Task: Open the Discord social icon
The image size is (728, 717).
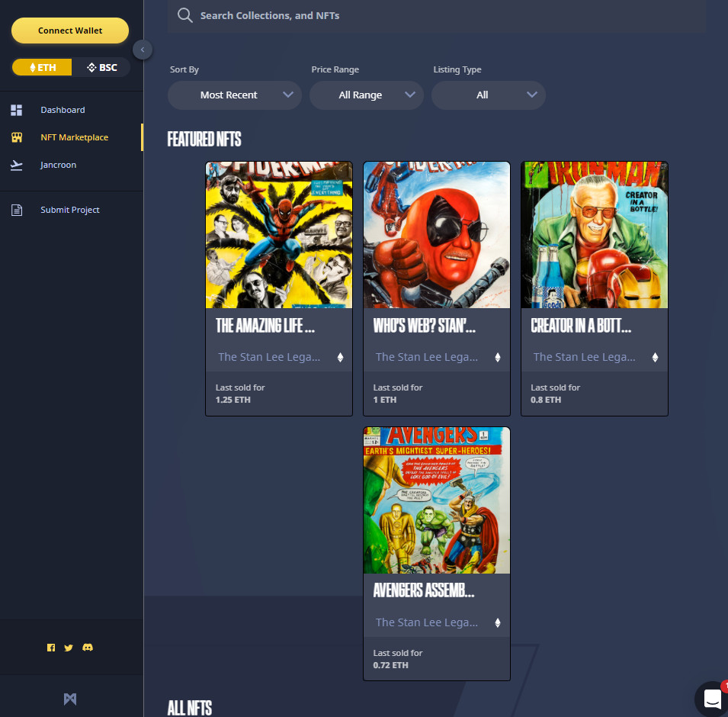Action: tap(88, 648)
